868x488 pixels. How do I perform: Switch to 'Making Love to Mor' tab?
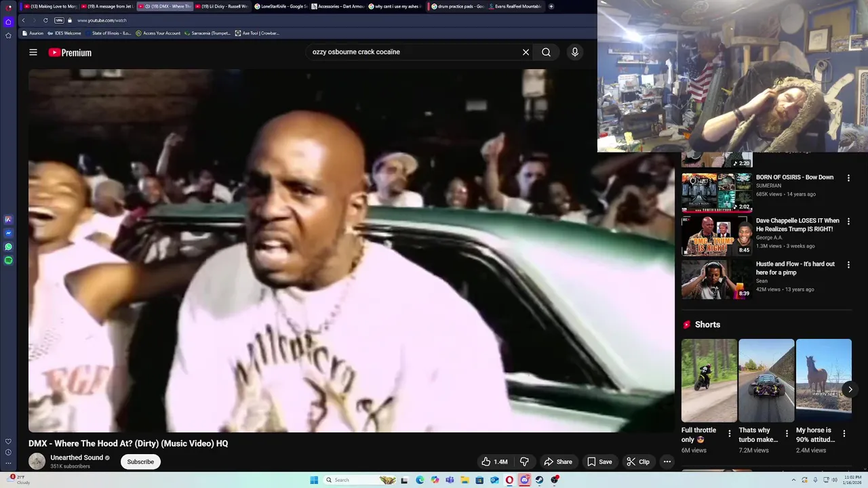[50, 6]
